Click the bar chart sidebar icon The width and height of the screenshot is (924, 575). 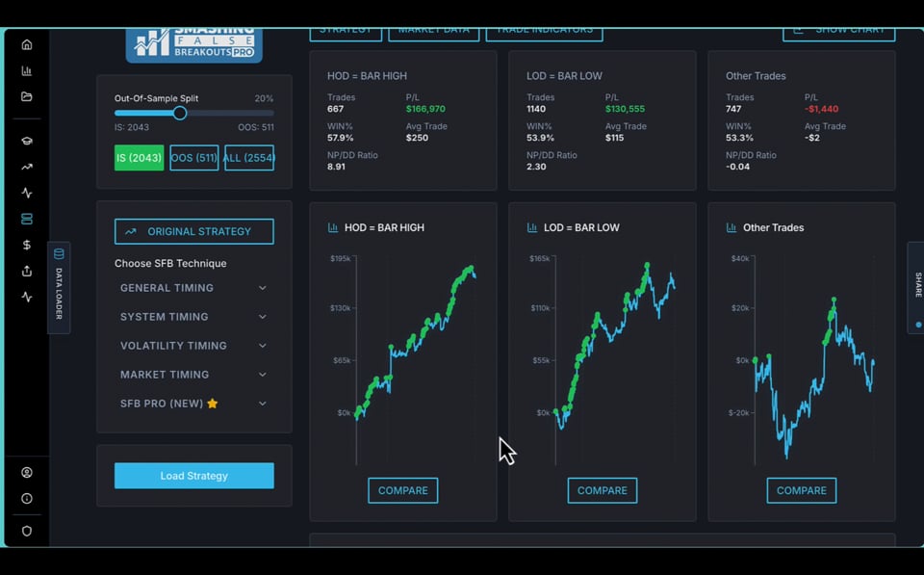pyautogui.click(x=27, y=70)
